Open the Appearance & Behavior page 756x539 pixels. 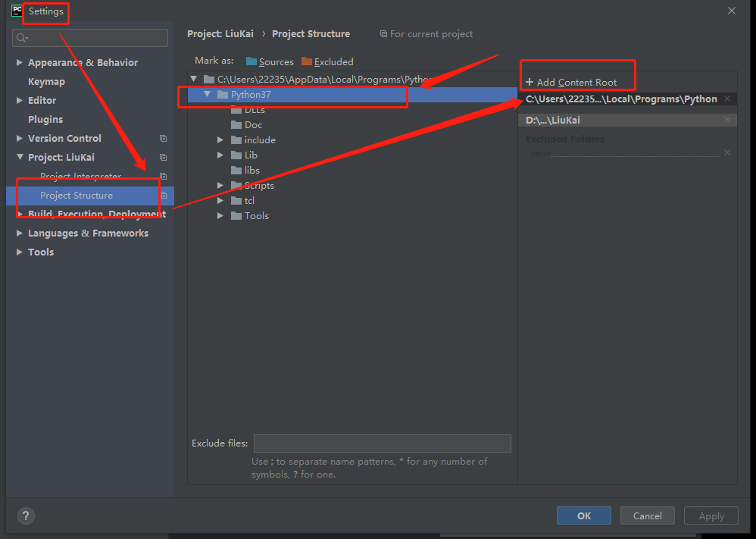(83, 63)
